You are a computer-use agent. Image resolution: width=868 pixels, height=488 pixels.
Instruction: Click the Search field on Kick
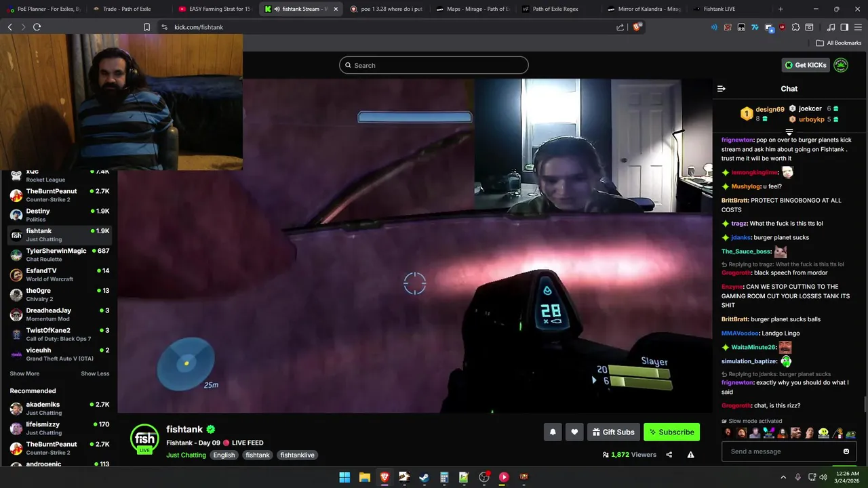coord(434,65)
